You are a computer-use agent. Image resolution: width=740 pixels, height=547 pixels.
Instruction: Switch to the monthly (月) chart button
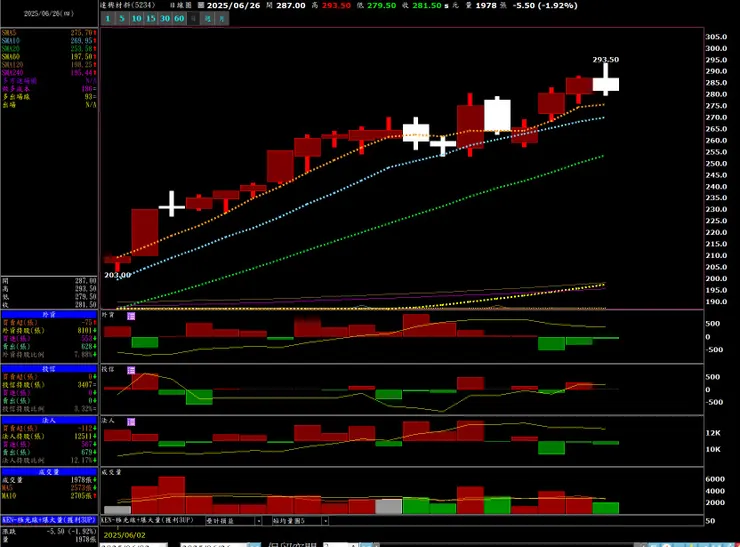click(222, 18)
